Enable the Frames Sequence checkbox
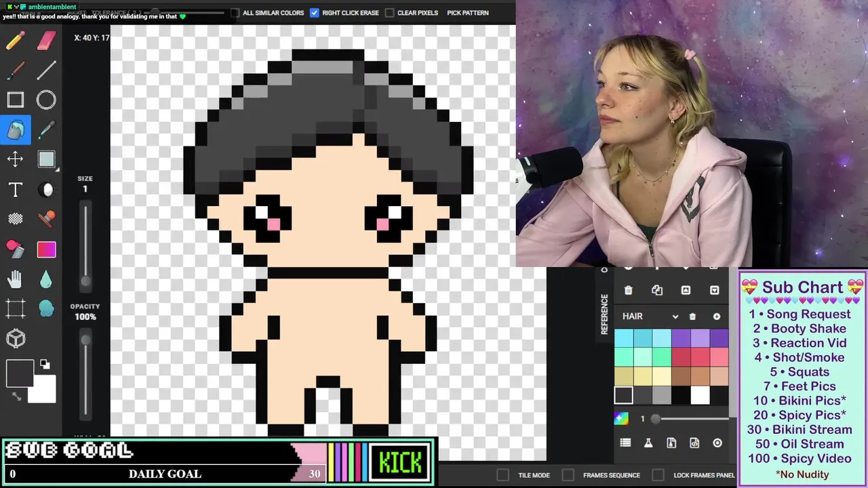 568,475
